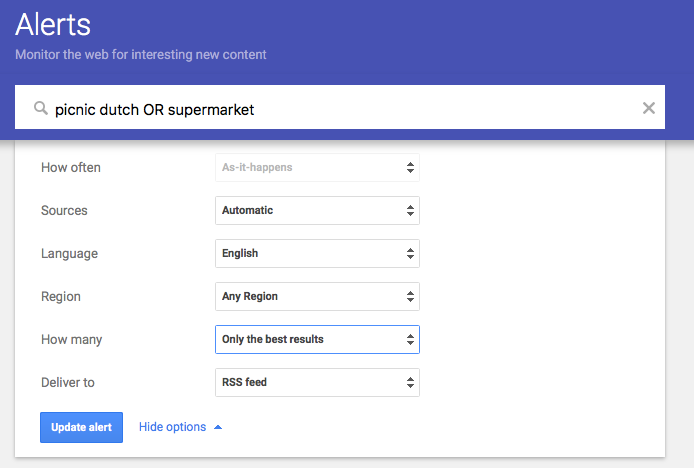This screenshot has height=468, width=694.
Task: Click the Update alert button
Action: [81, 427]
